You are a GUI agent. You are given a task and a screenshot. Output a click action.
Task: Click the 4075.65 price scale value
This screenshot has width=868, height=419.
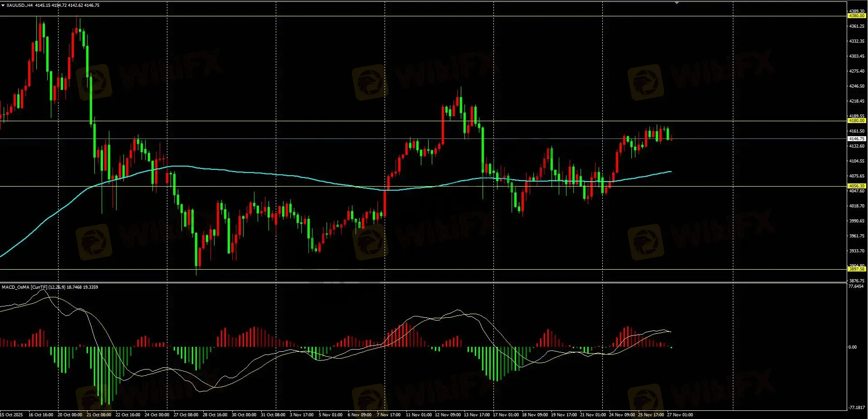[857, 176]
